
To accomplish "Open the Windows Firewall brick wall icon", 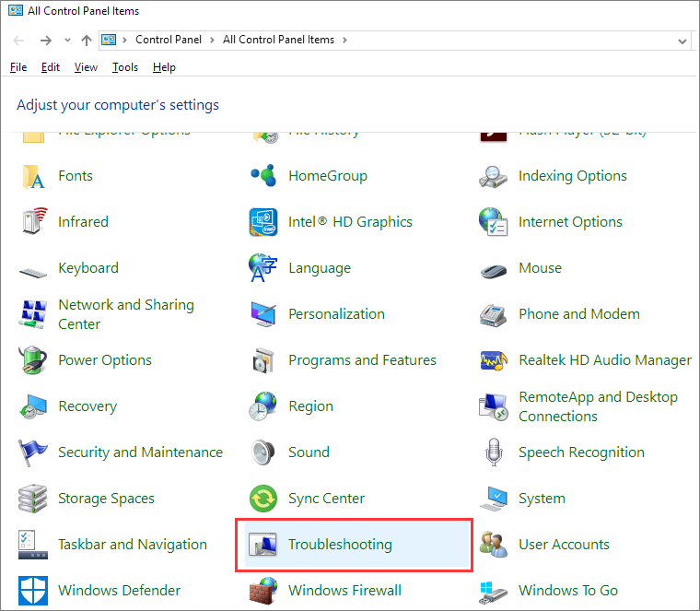I will click(263, 591).
